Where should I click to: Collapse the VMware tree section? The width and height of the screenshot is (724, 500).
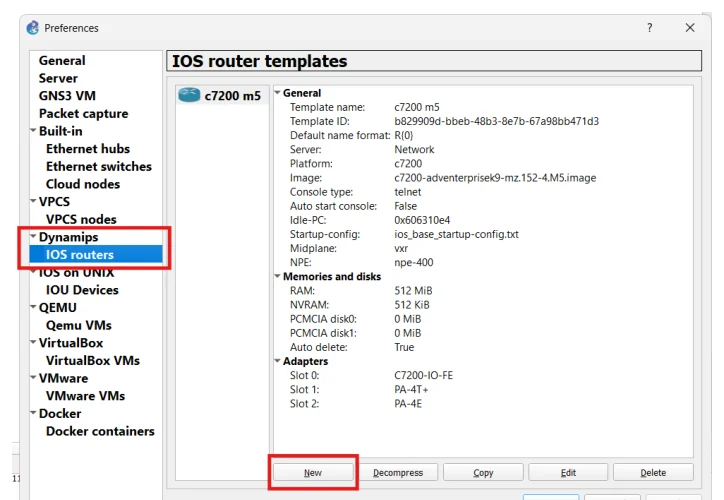[33, 378]
